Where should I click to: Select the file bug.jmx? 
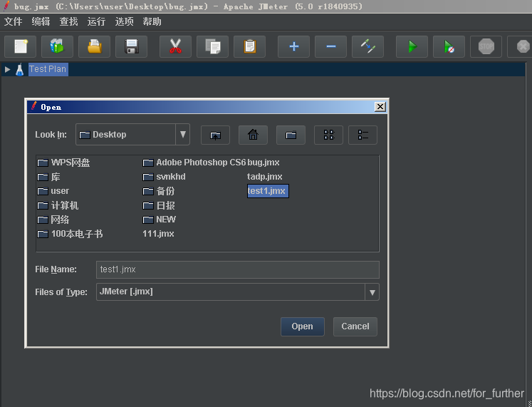point(264,163)
